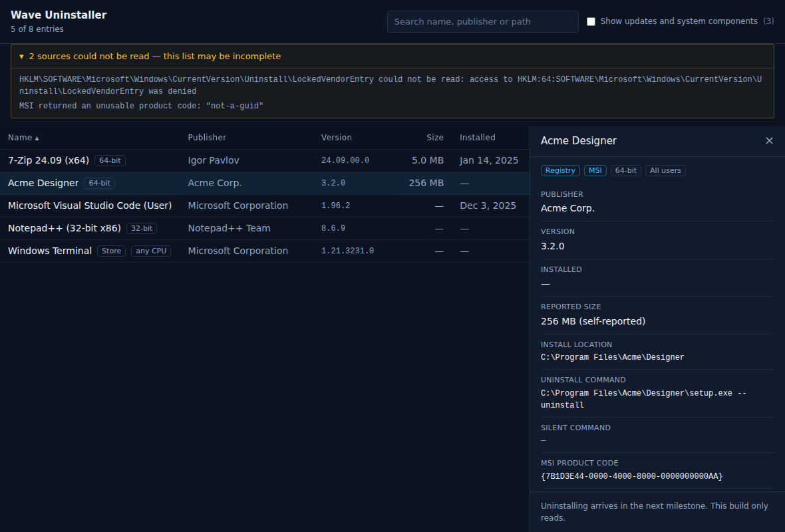Sort by the Version column header
This screenshot has height=532, width=785.
pos(336,138)
